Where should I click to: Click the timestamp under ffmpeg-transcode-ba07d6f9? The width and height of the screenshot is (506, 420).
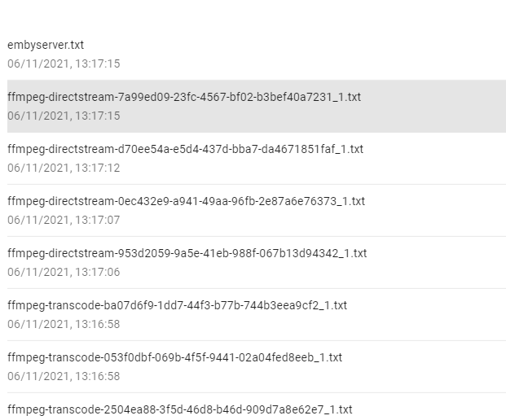(x=64, y=325)
